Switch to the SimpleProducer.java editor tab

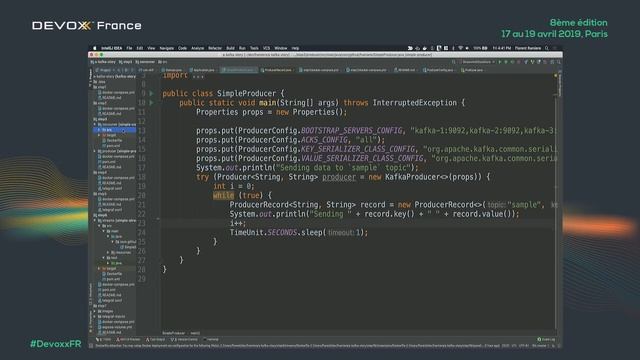click(x=238, y=70)
